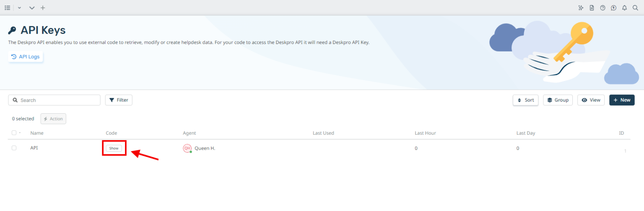This screenshot has width=644, height=211.
Task: Click the list menu icon at top left
Action: click(x=7, y=8)
